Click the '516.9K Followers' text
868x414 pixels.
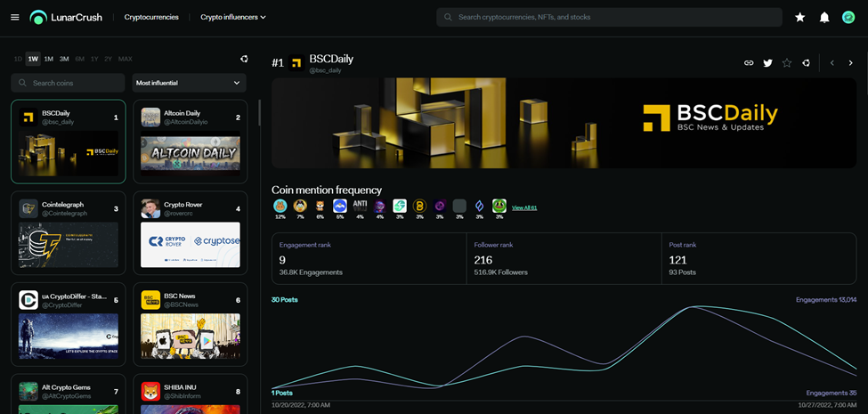point(501,272)
